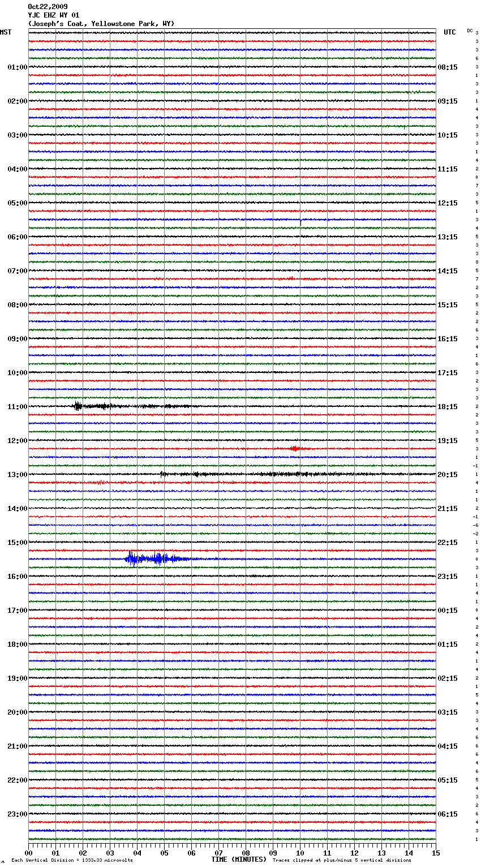Click the 05 minute axis tick label
This screenshot has width=481, height=868.
(x=164, y=853)
